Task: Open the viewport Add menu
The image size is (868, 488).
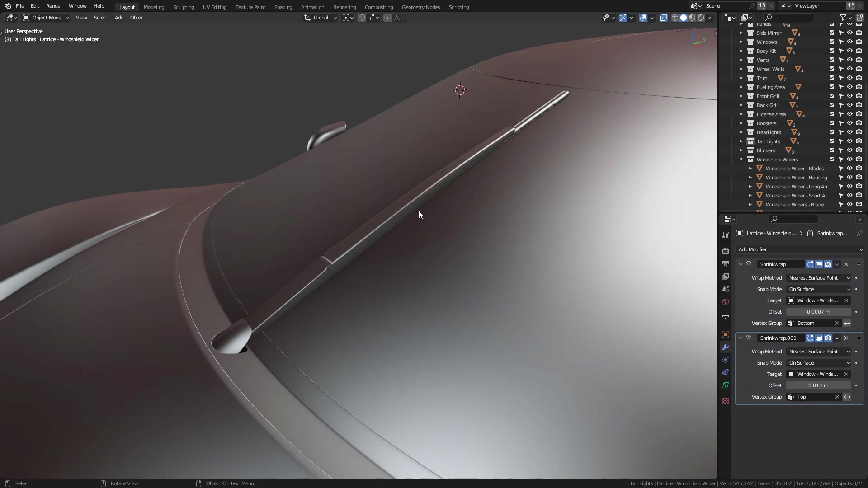Action: (119, 18)
